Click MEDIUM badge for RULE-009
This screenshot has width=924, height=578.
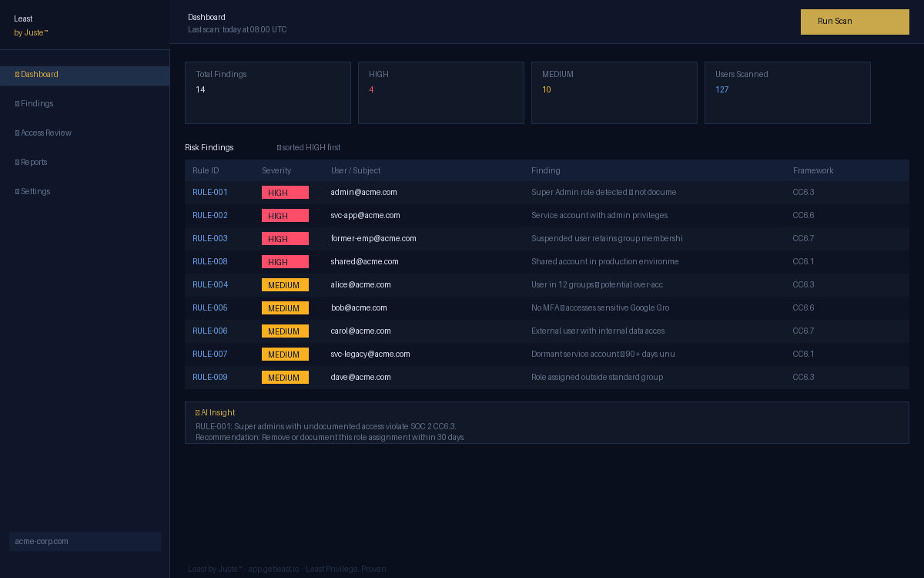pyautogui.click(x=285, y=378)
